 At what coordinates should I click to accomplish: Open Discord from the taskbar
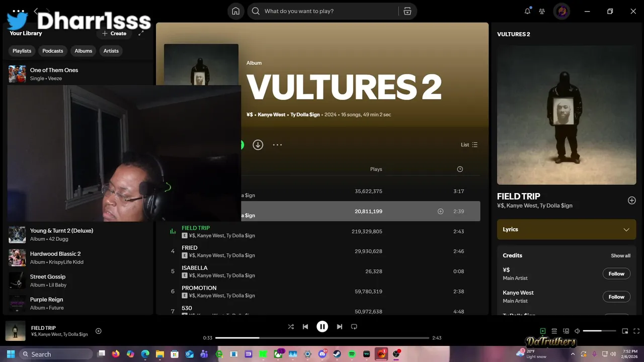pos(323,354)
